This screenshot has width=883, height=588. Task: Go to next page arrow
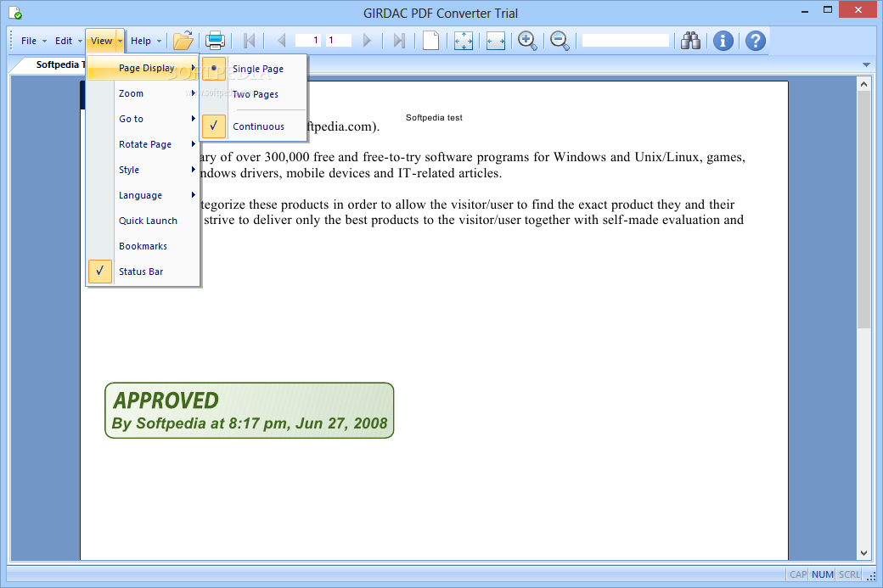(x=367, y=41)
